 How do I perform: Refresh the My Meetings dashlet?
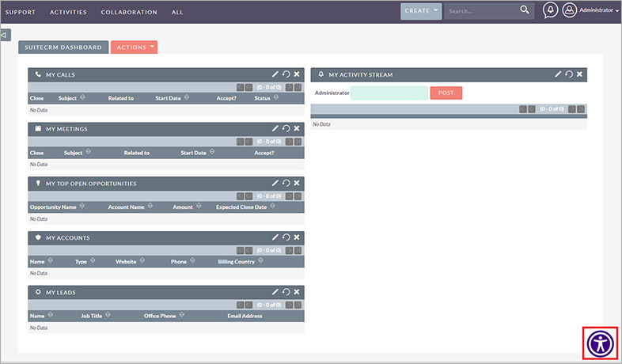286,128
